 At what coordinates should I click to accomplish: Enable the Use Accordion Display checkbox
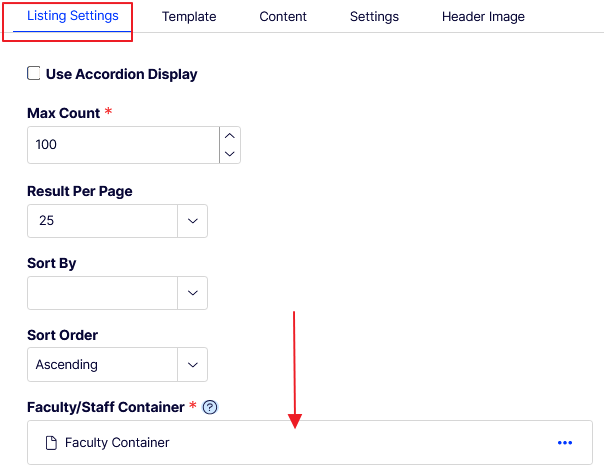pos(34,74)
